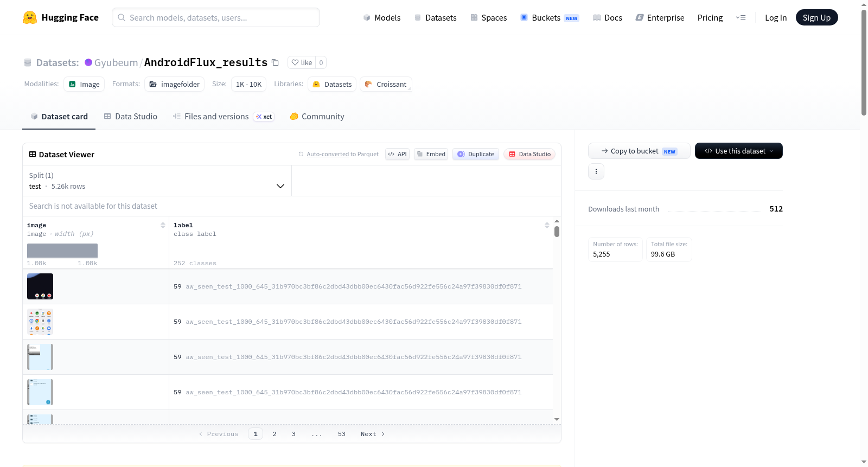Click the API button
The width and height of the screenshot is (868, 467).
[x=397, y=154]
